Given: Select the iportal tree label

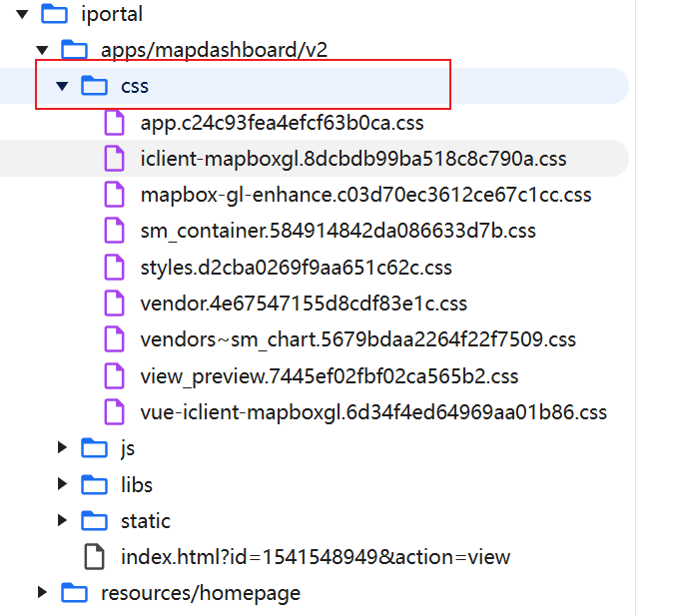Looking at the screenshot, I should [112, 14].
